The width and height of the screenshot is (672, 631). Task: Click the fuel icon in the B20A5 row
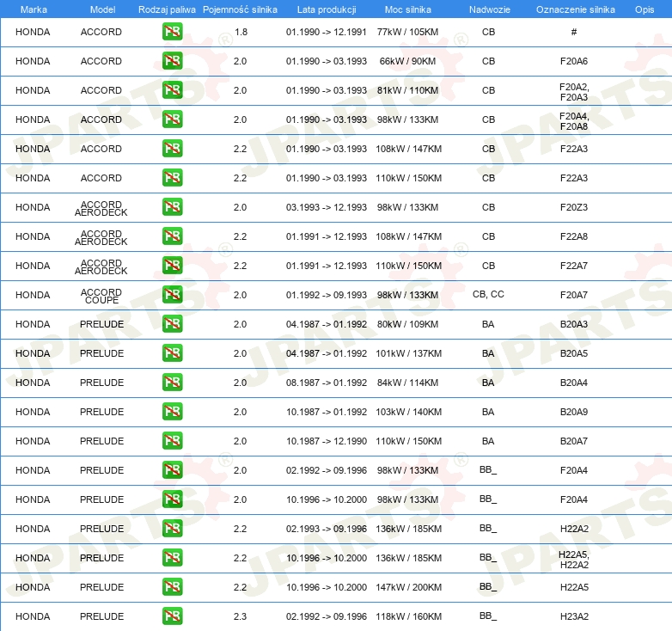172,352
